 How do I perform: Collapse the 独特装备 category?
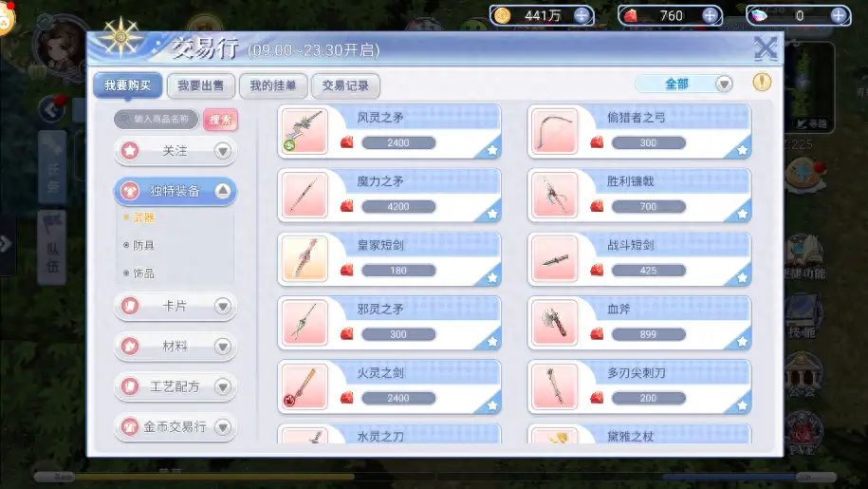click(x=175, y=191)
